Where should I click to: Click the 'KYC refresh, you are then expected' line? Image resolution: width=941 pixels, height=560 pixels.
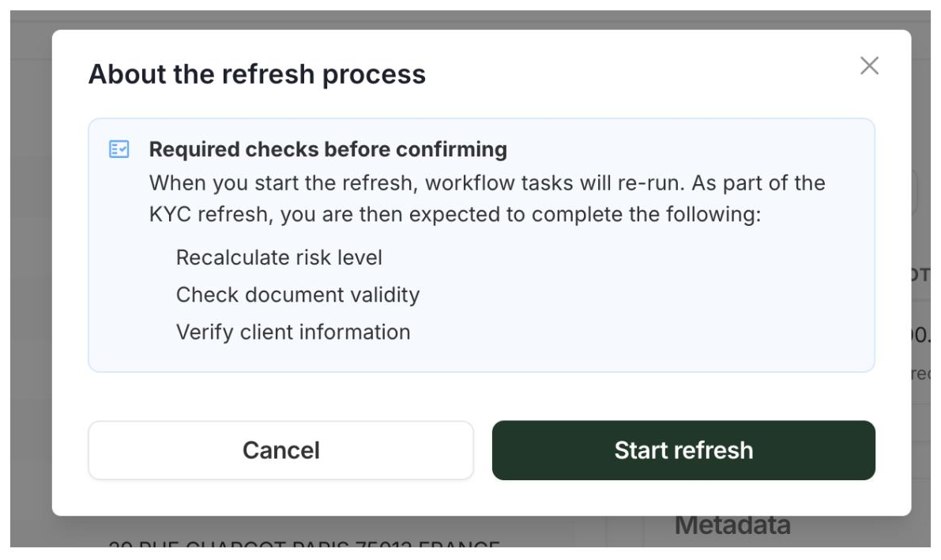455,214
